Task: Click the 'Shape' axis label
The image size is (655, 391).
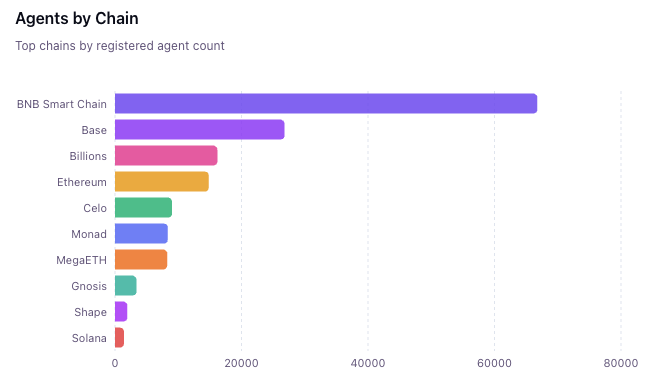Action: pos(91,312)
